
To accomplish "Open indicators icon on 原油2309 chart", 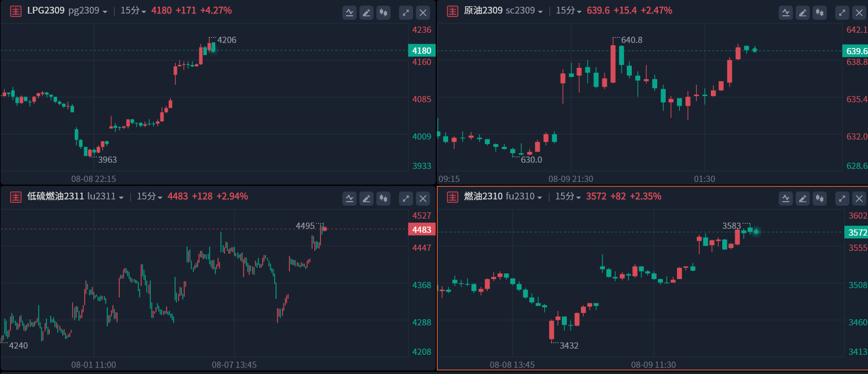I will pos(786,12).
